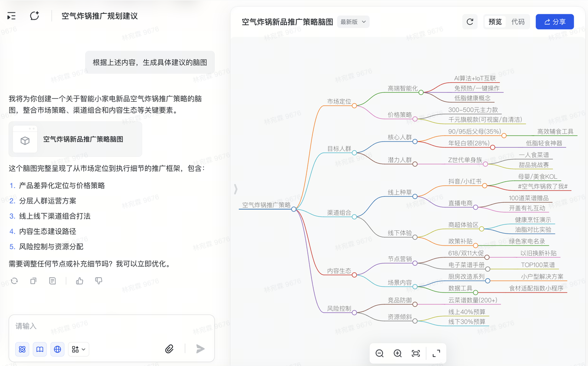Switch to the 代码 tab

pyautogui.click(x=518, y=22)
